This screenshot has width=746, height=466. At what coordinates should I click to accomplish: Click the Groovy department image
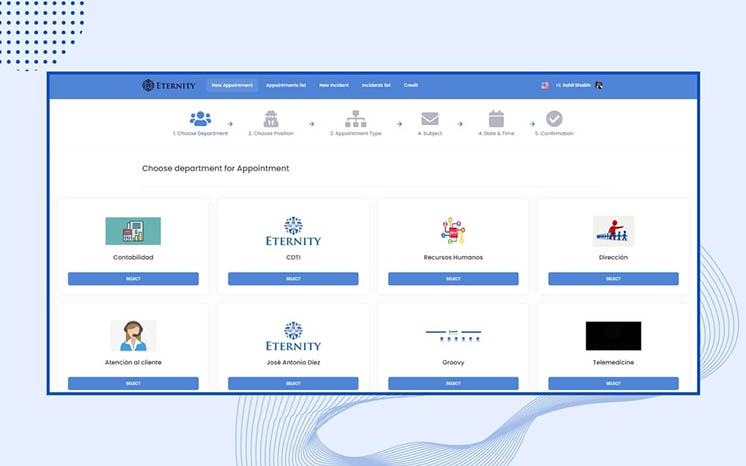click(x=453, y=336)
